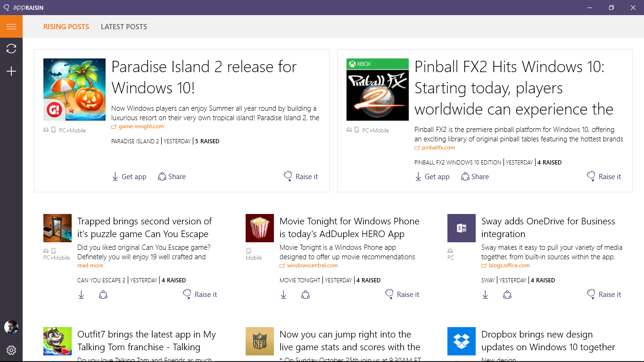Open Pinball FX2 app thumbnail
The width and height of the screenshot is (644, 362).
378,90
